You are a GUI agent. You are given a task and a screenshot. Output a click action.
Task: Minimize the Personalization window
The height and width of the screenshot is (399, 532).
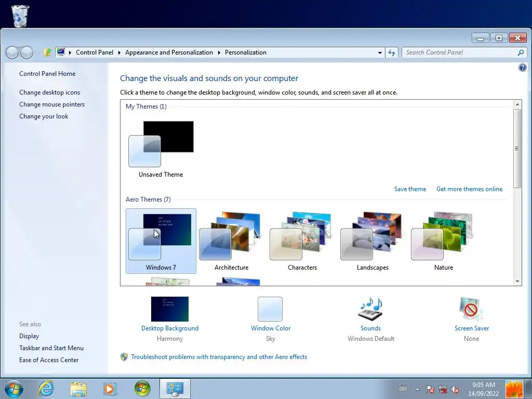tap(481, 37)
